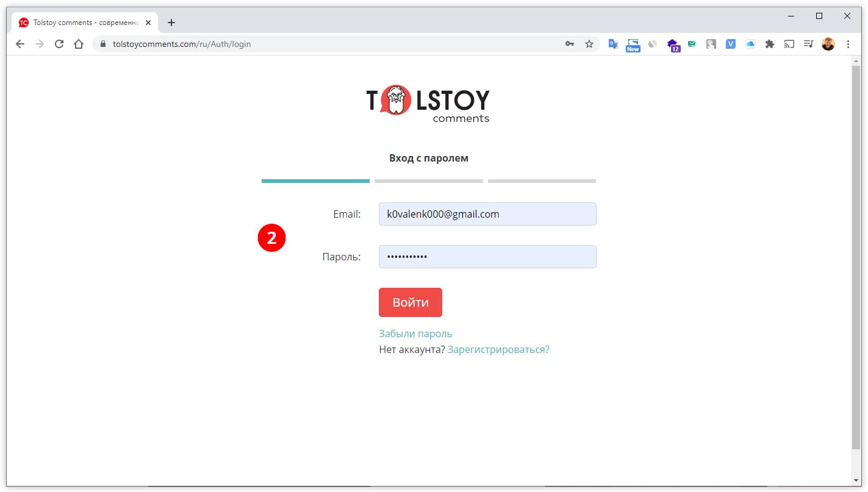This screenshot has width=868, height=492.
Task: Open the media controls playlist icon
Action: pos(809,44)
